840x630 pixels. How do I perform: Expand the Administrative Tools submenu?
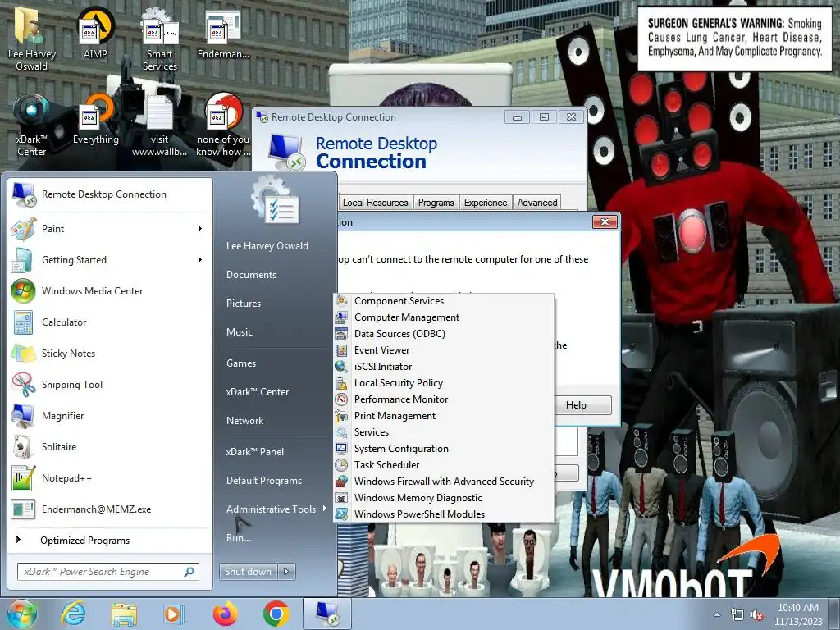tap(276, 509)
